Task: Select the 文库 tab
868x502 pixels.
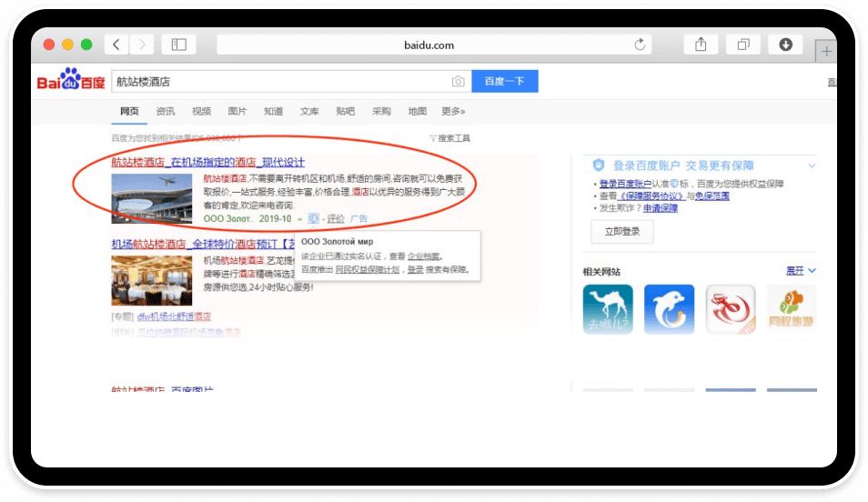Action: coord(309,111)
